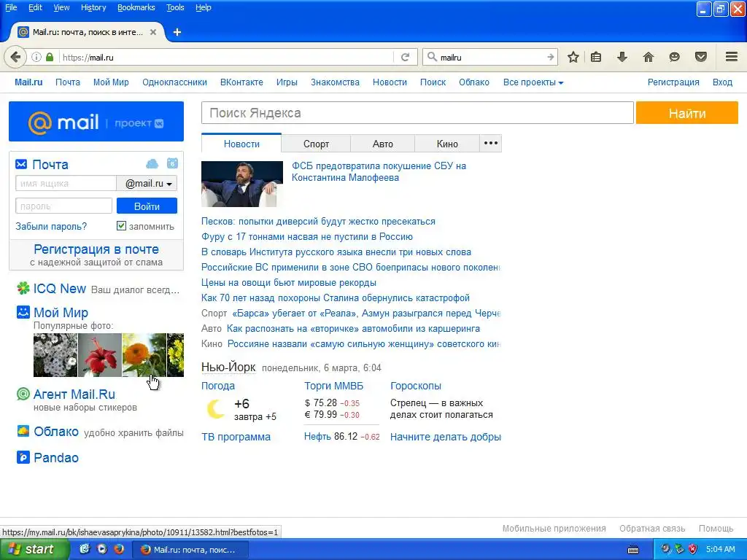Click the ICQ New flower icon
Screen dimensions: 747x560
click(23, 288)
